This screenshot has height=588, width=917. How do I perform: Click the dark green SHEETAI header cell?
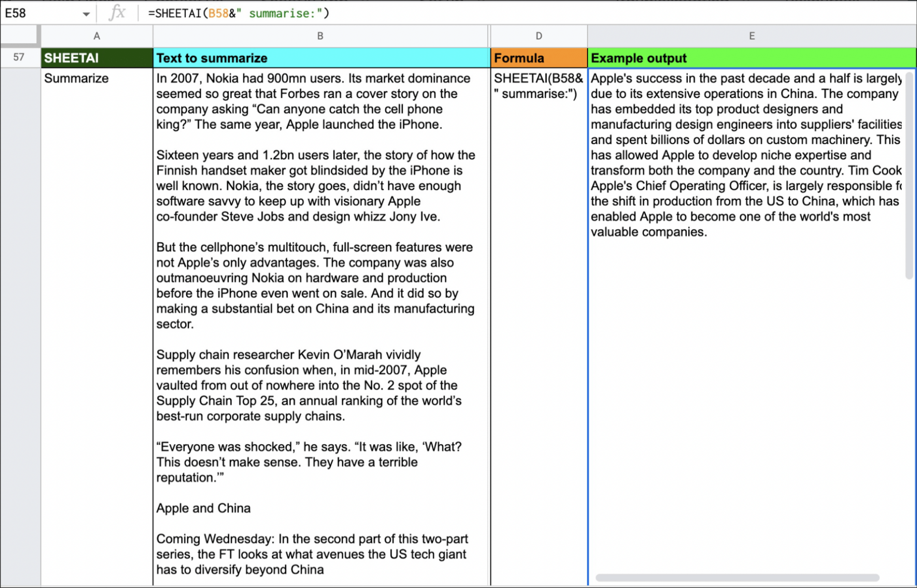click(x=96, y=58)
